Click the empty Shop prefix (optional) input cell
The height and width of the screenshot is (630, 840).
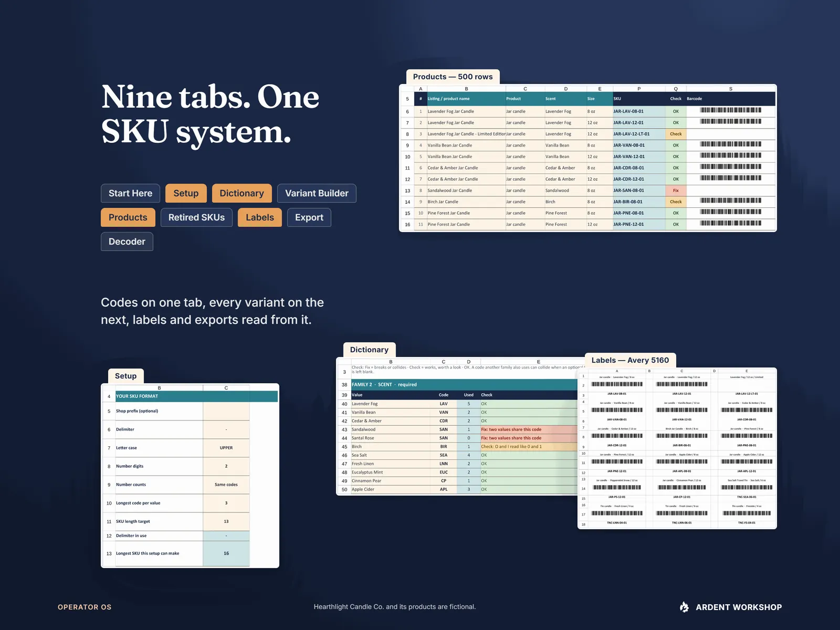(x=226, y=411)
